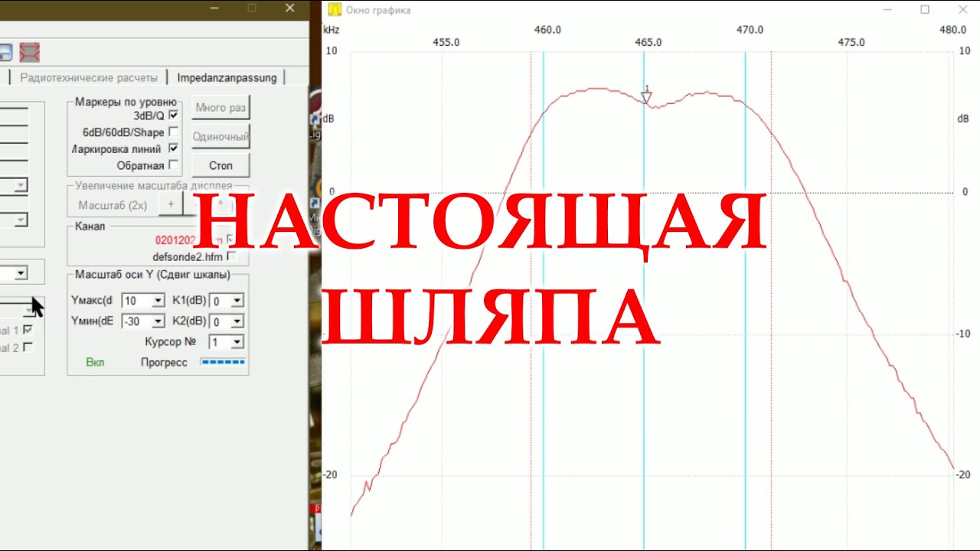
Task: Minimize the Окно графика window
Action: (887, 10)
